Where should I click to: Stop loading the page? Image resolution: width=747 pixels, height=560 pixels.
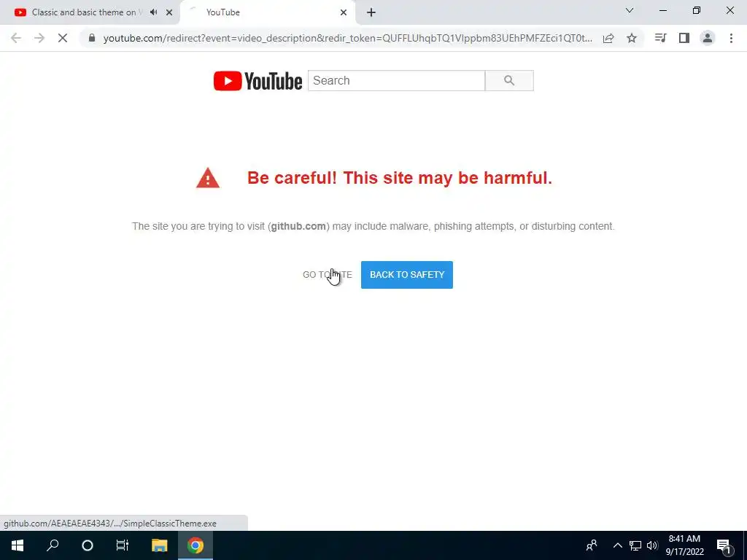[63, 38]
